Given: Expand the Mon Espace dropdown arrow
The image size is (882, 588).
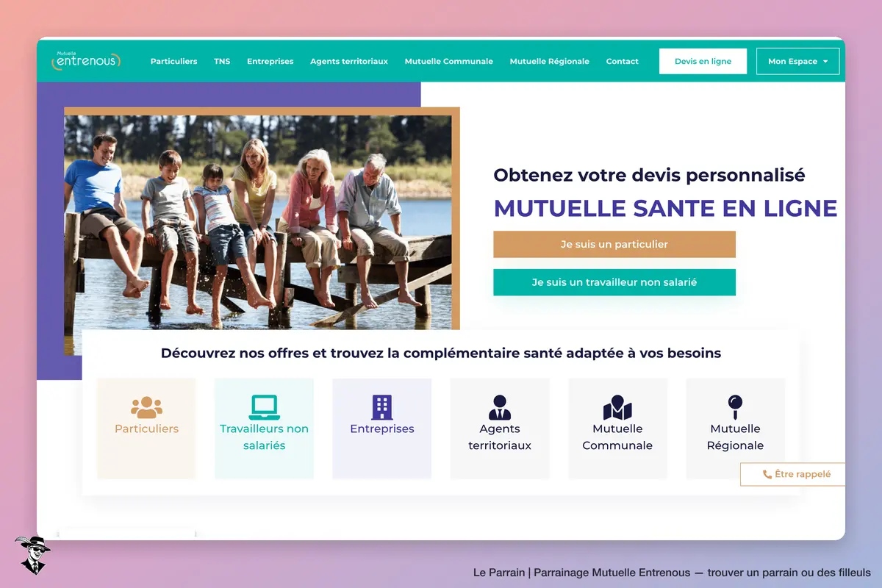Looking at the screenshot, I should (825, 62).
